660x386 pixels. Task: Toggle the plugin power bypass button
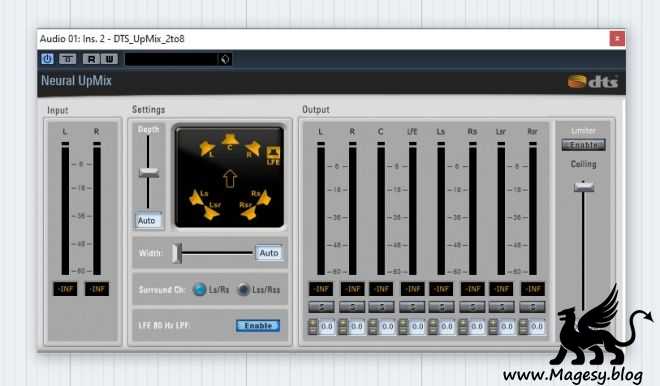point(47,59)
